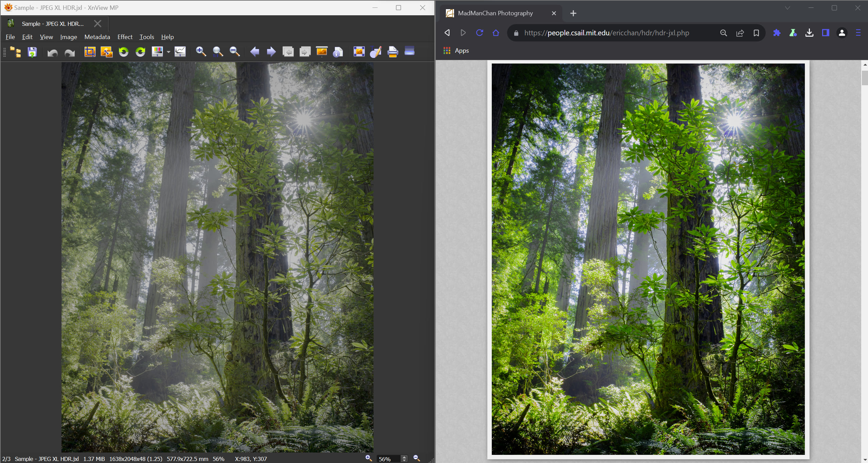This screenshot has width=868, height=463.
Task: Go to next file arrow
Action: point(271,52)
